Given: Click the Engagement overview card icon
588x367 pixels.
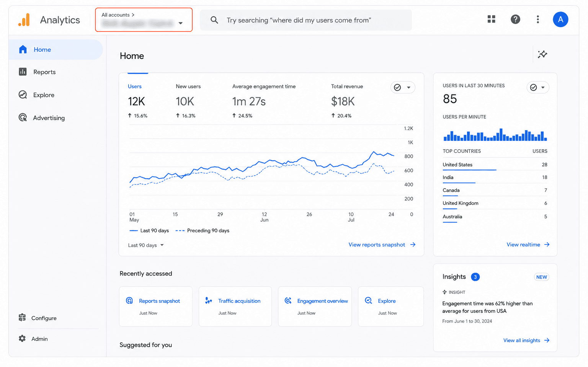Looking at the screenshot, I should 288,301.
